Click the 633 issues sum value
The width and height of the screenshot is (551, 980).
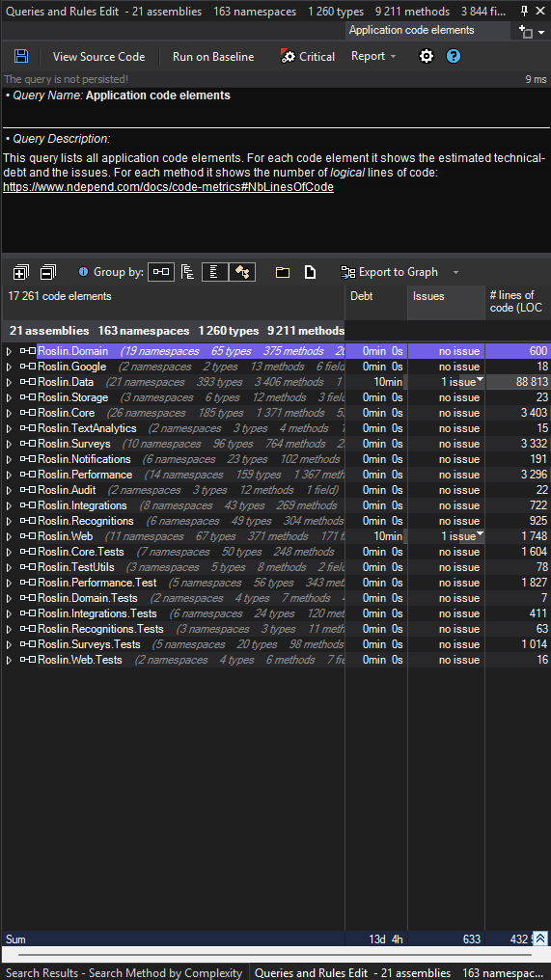(x=472, y=939)
